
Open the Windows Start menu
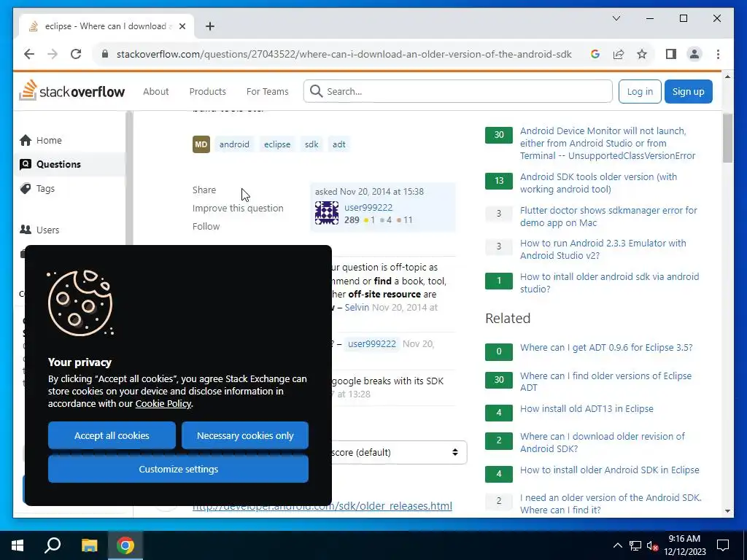tap(18, 545)
